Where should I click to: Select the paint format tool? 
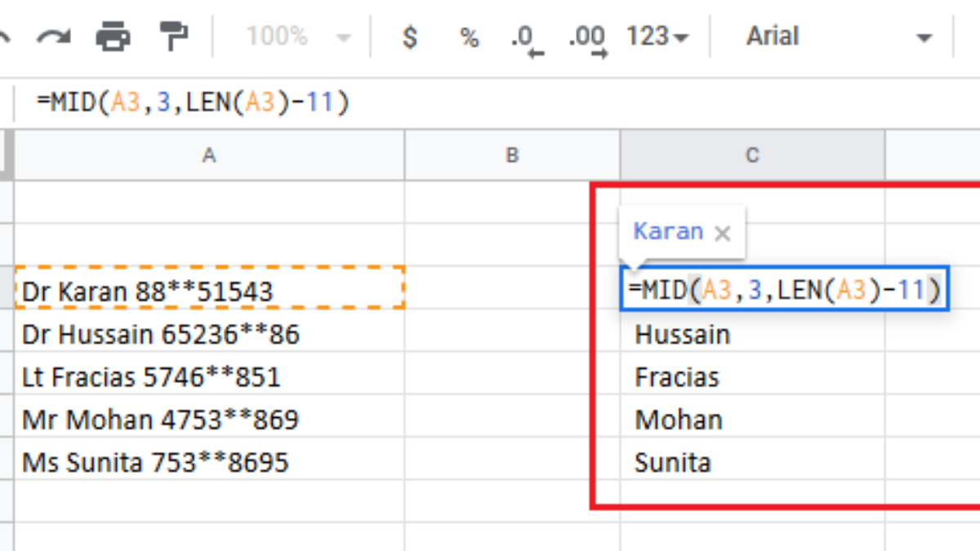(x=173, y=37)
